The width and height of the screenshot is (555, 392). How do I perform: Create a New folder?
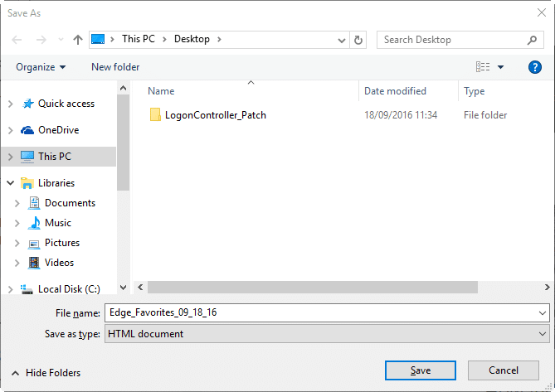pos(115,67)
